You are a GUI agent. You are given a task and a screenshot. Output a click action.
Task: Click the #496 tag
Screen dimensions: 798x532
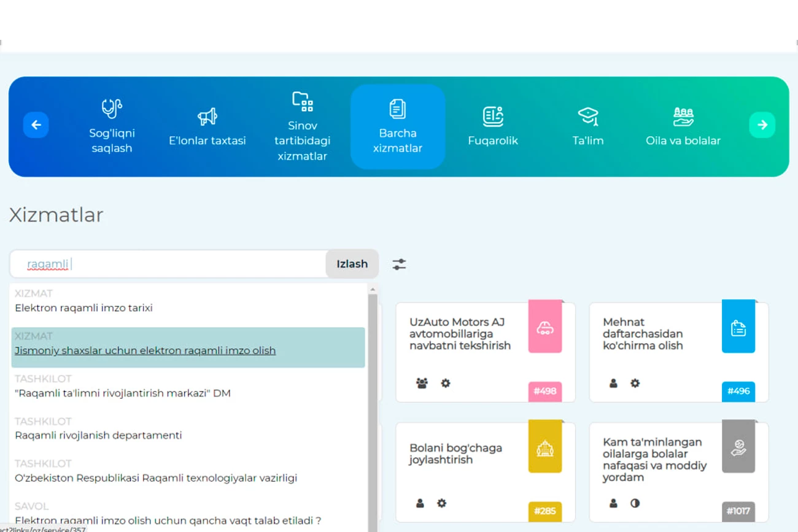point(738,391)
